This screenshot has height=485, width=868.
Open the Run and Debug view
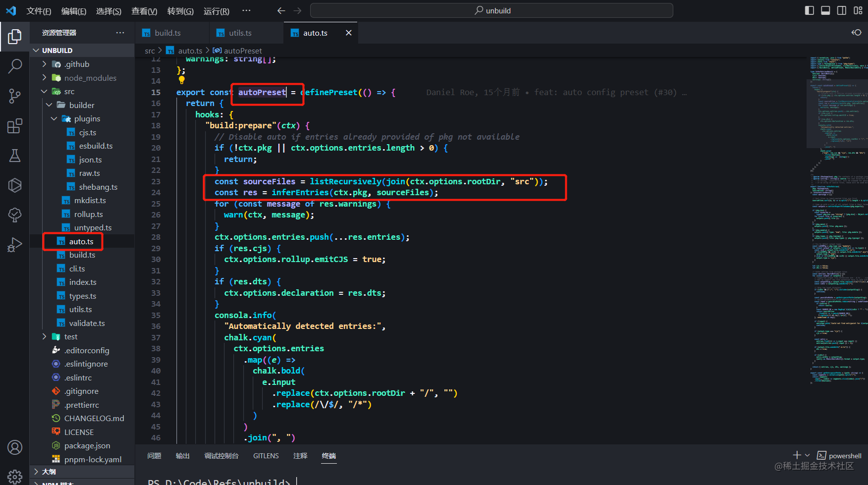point(15,245)
